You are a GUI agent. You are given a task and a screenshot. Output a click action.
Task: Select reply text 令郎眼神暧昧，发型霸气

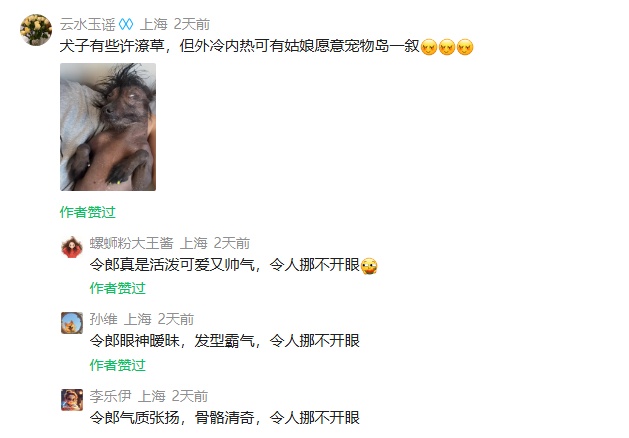(x=172, y=341)
